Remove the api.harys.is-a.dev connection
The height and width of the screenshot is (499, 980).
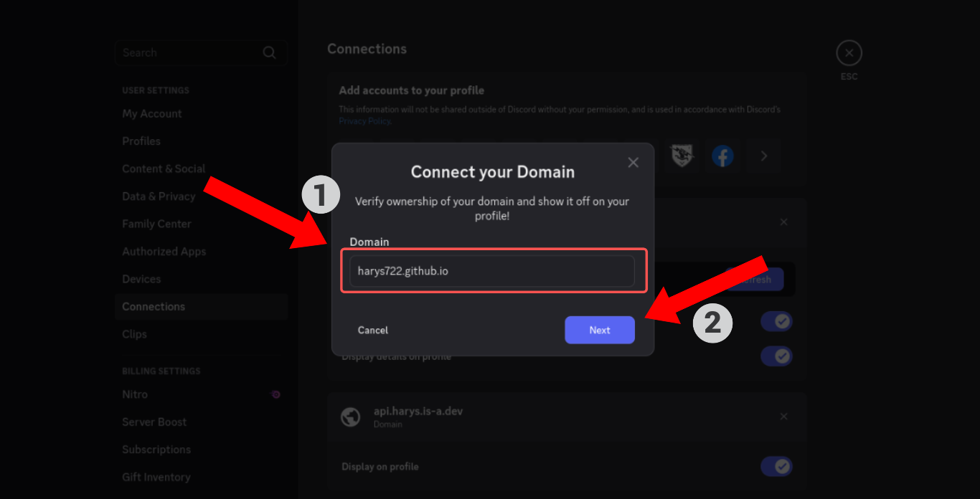783,417
